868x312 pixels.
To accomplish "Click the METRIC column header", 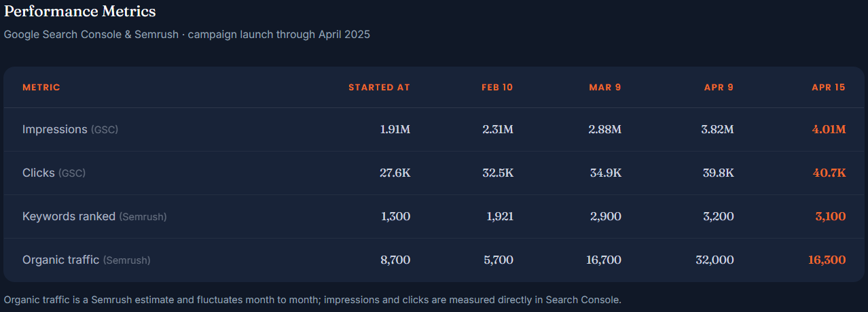I will tap(41, 87).
